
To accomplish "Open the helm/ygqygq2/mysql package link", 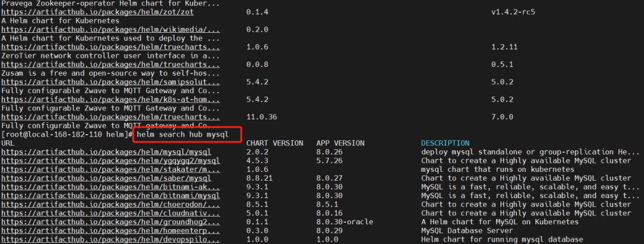I will click(110, 161).
